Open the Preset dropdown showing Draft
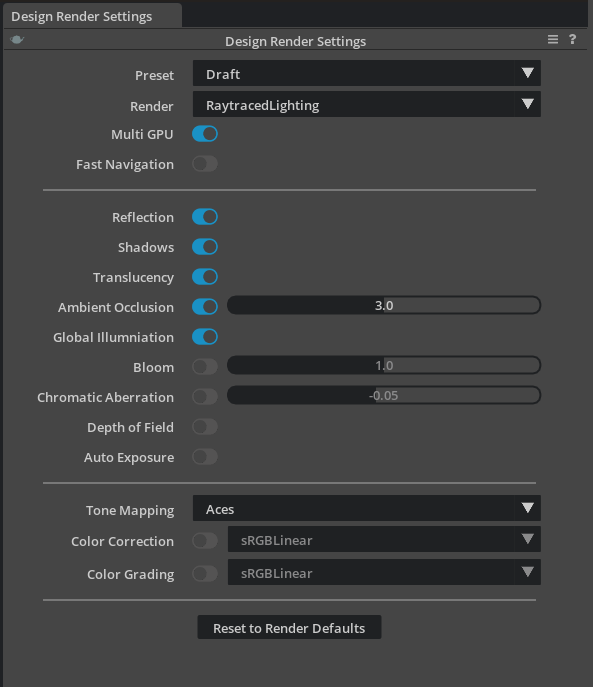Image resolution: width=593 pixels, height=687 pixels. (x=366, y=74)
